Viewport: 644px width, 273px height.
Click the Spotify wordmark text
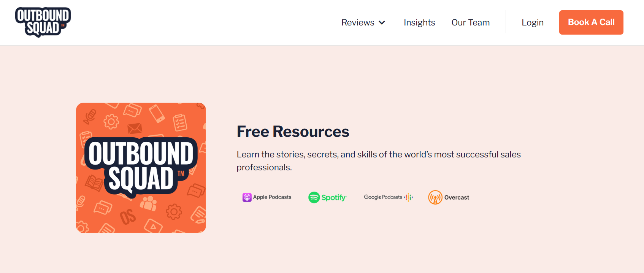[x=334, y=197]
